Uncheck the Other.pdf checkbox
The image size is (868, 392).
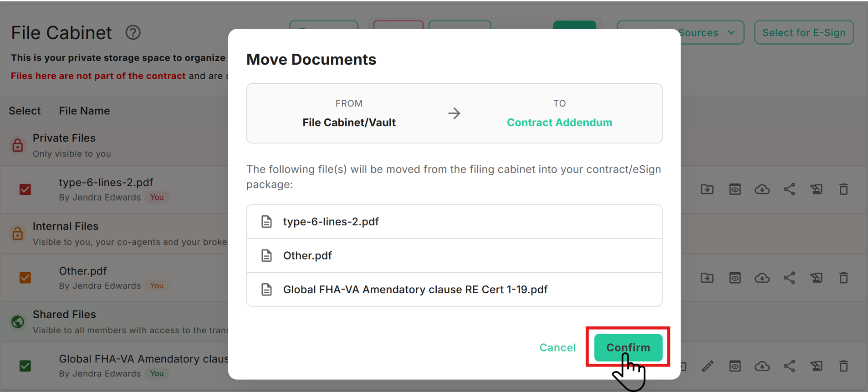(26, 278)
